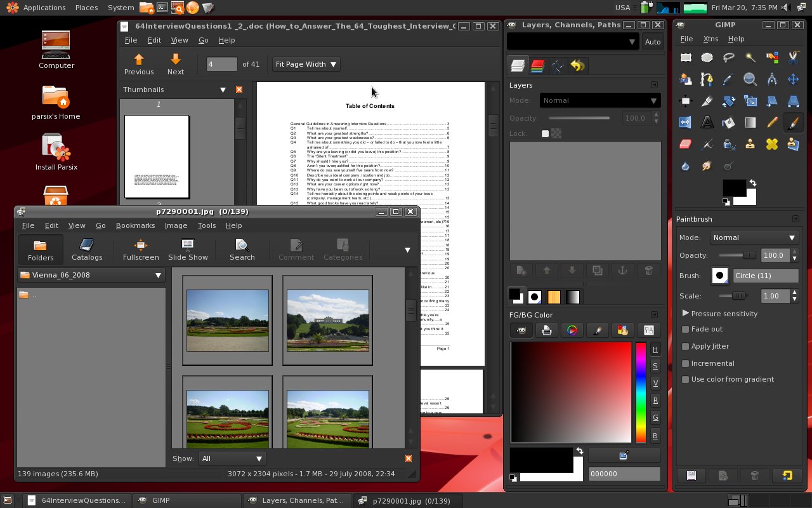Toggle the Apply Jitter option
812x508 pixels.
point(686,346)
